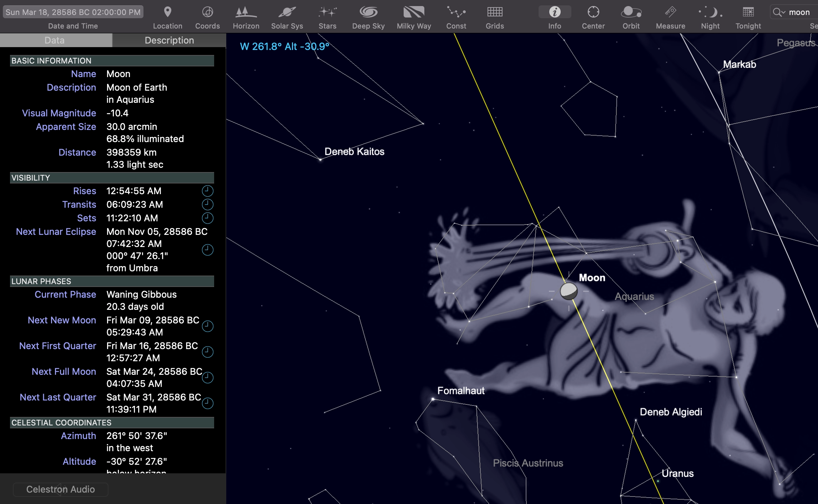Jump to Next Last Quarter time
Viewport: 818px width, 504px height.
207,403
